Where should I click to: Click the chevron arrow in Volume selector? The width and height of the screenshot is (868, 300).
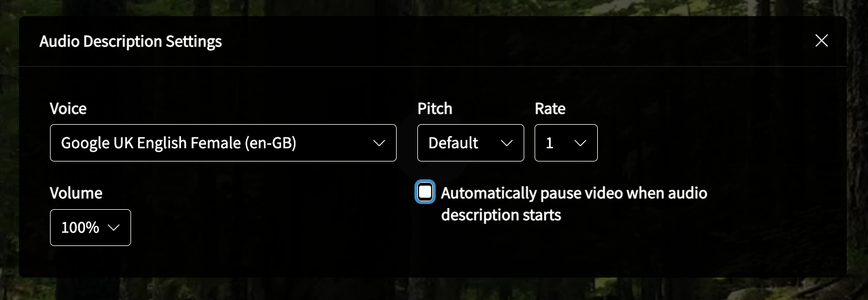113,228
